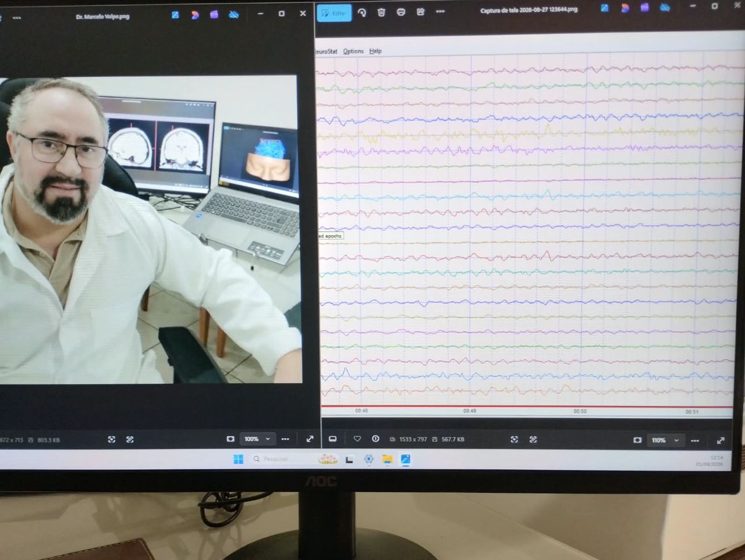
Task: Click fit-to-window icon left of 110% zoom
Action: pos(637,440)
